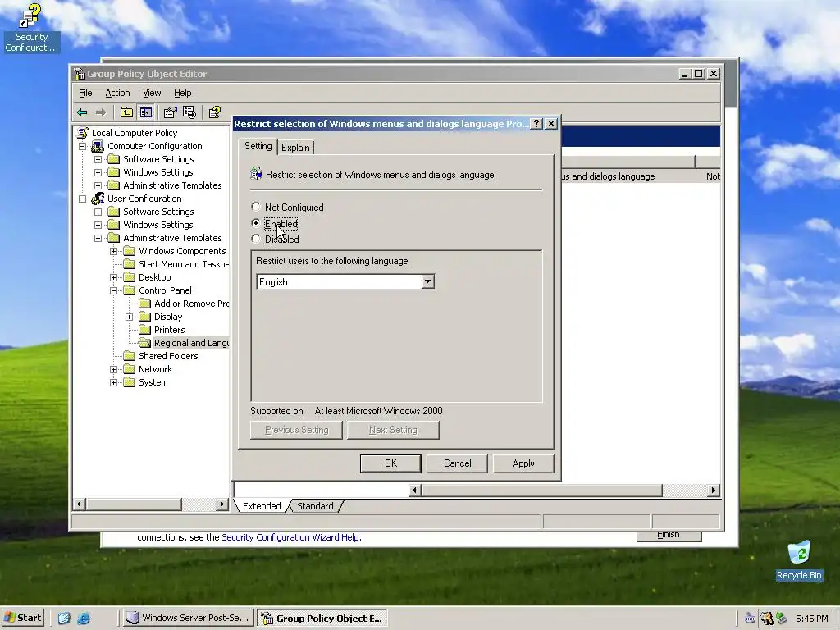Image resolution: width=840 pixels, height=630 pixels.
Task: Click the details pane horizontal scrollbar right arrow
Action: (713, 490)
